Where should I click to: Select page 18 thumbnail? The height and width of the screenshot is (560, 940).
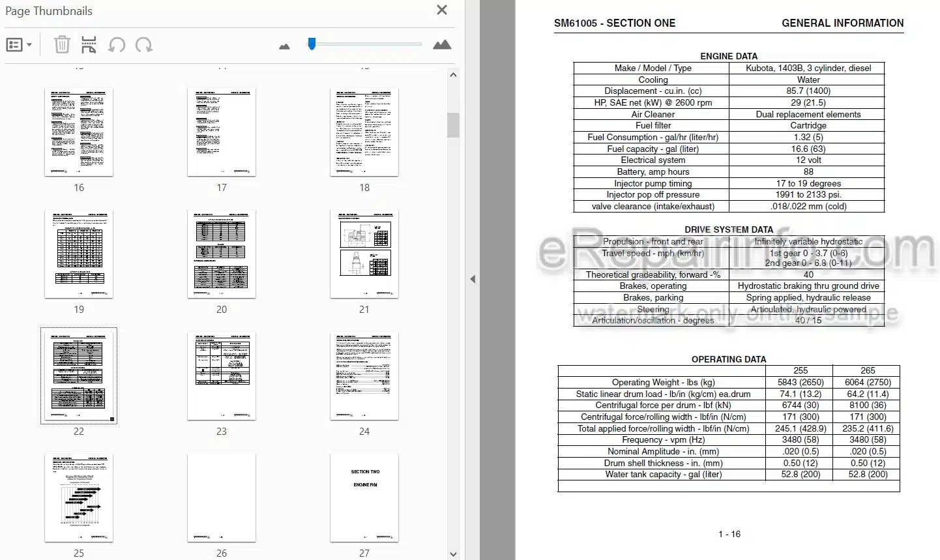click(x=364, y=132)
